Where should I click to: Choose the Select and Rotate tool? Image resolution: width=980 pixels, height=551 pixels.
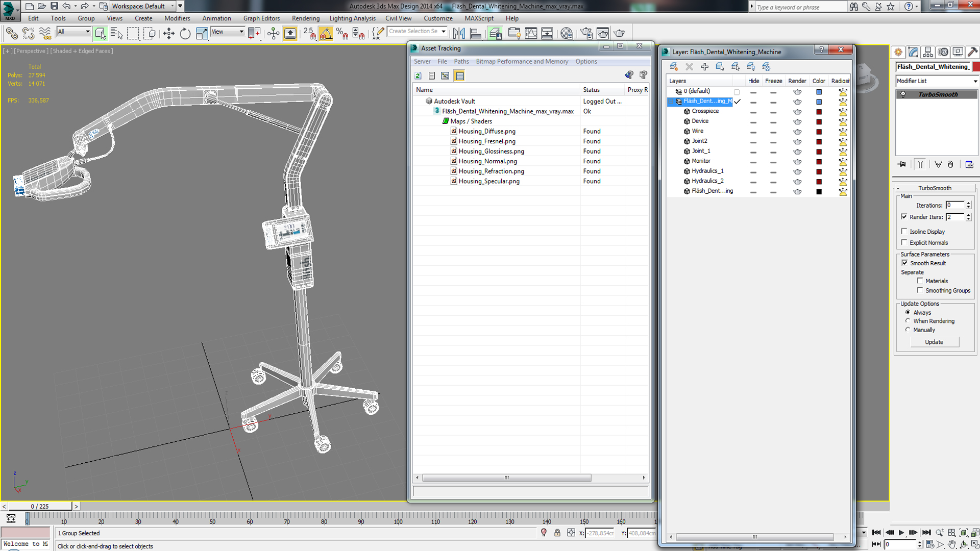[x=185, y=34]
